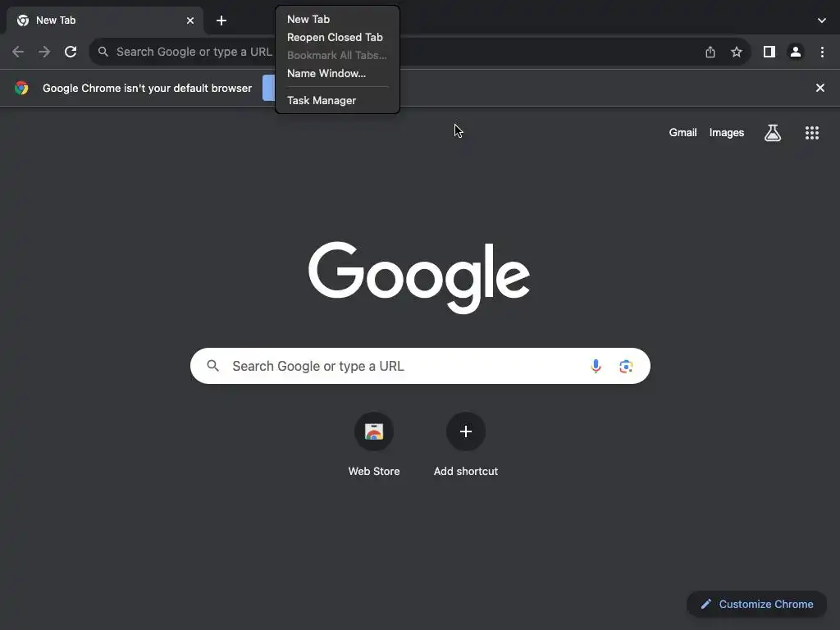The width and height of the screenshot is (840, 630).
Task: Open the Google apps grid
Action: pos(811,133)
